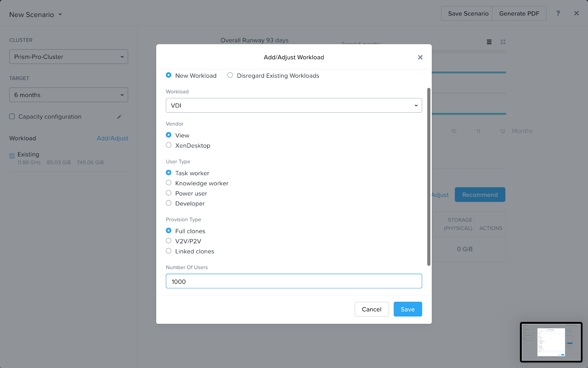
Task: Click the Cancel button in dialog
Action: click(x=372, y=309)
